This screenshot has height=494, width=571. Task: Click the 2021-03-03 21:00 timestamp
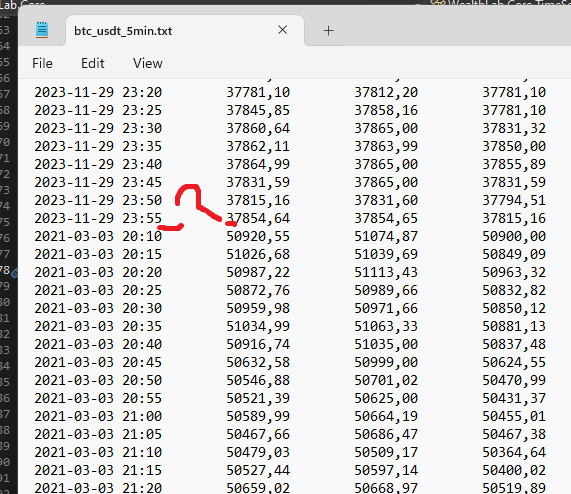point(98,416)
